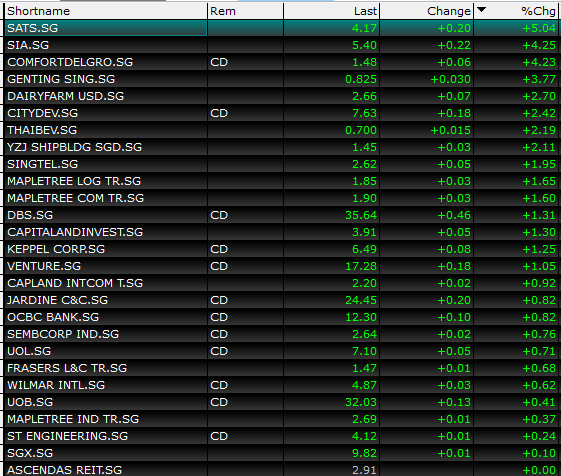Select the SIA.SG stock row
Screen dimensions: 561x476
click(x=281, y=45)
